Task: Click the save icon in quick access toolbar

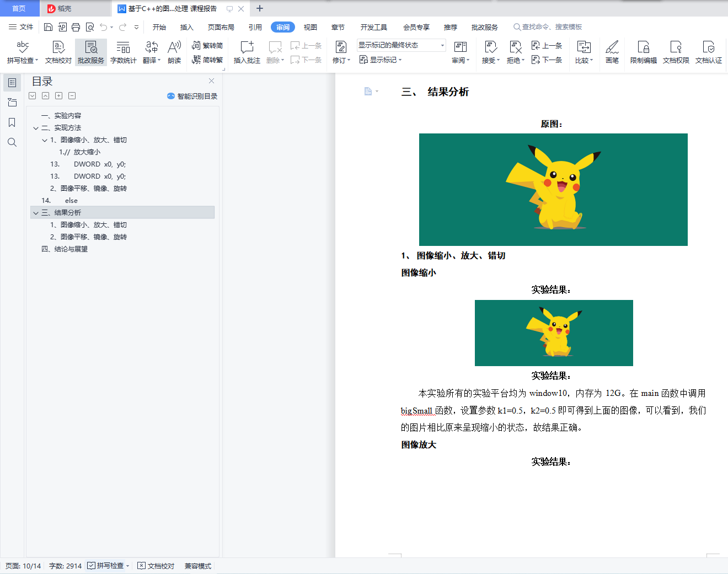Action: point(48,27)
